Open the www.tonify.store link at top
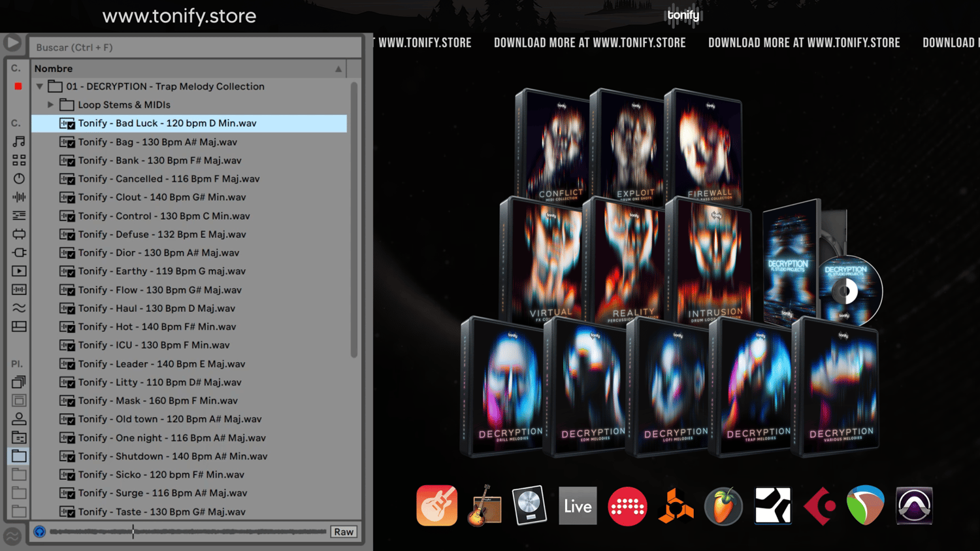The width and height of the screenshot is (980, 551). tap(180, 16)
